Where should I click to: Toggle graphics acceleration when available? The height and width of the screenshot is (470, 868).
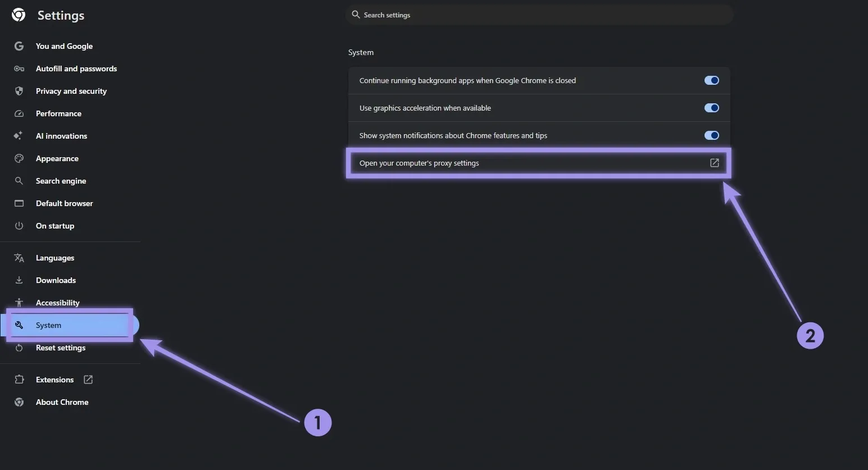pyautogui.click(x=711, y=108)
